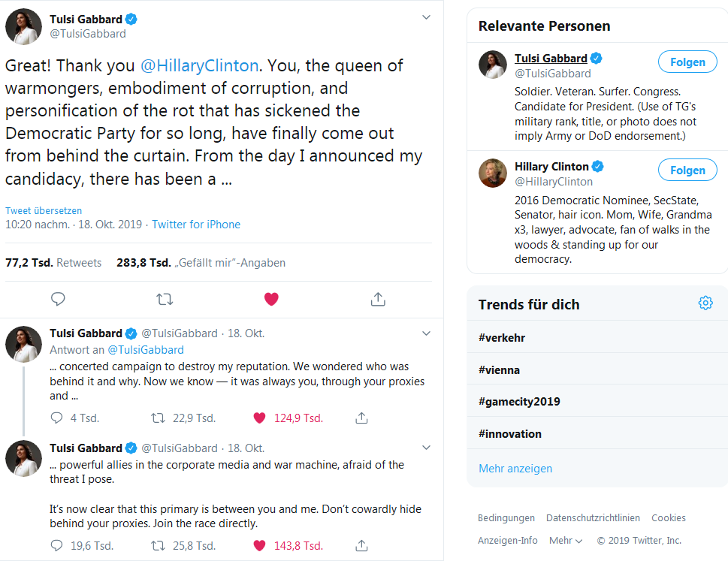Unlike the main tweet via the red heart
Viewport: 728px width, 561px height.
click(271, 299)
